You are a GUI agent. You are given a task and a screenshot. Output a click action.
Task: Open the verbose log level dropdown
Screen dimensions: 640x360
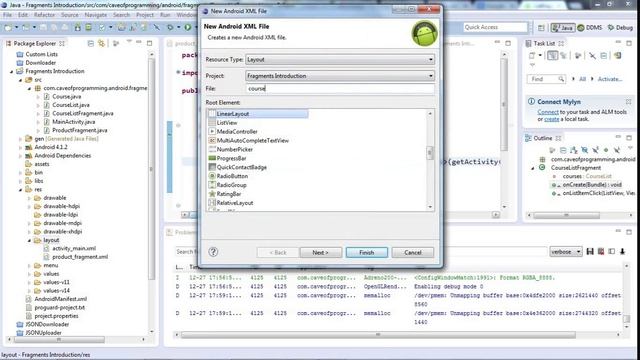(x=566, y=252)
